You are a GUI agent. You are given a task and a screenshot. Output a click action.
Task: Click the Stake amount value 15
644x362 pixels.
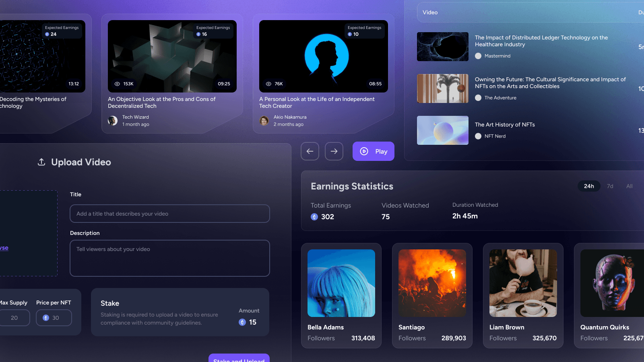pyautogui.click(x=253, y=322)
